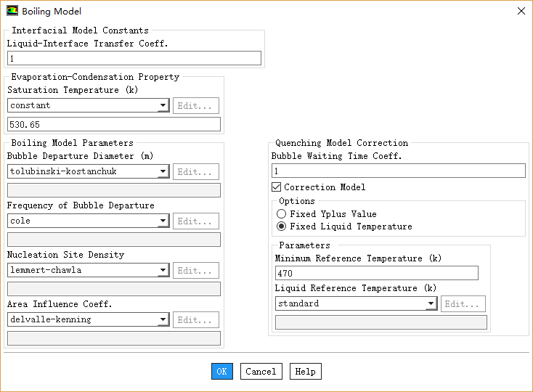This screenshot has height=392, width=533.
Task: Open Help for the boiling model
Action: (x=305, y=372)
